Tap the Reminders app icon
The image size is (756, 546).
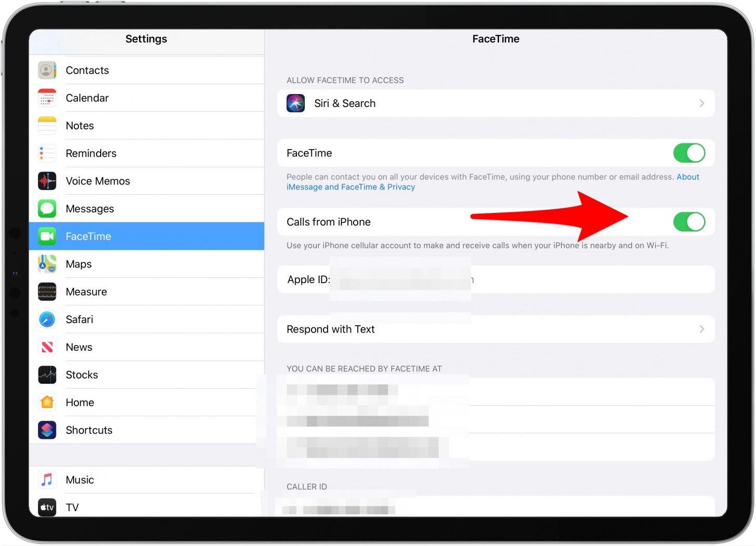47,153
